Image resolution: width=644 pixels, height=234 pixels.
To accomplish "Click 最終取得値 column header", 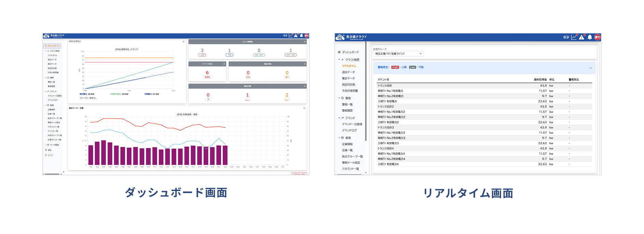I will pos(540,80).
